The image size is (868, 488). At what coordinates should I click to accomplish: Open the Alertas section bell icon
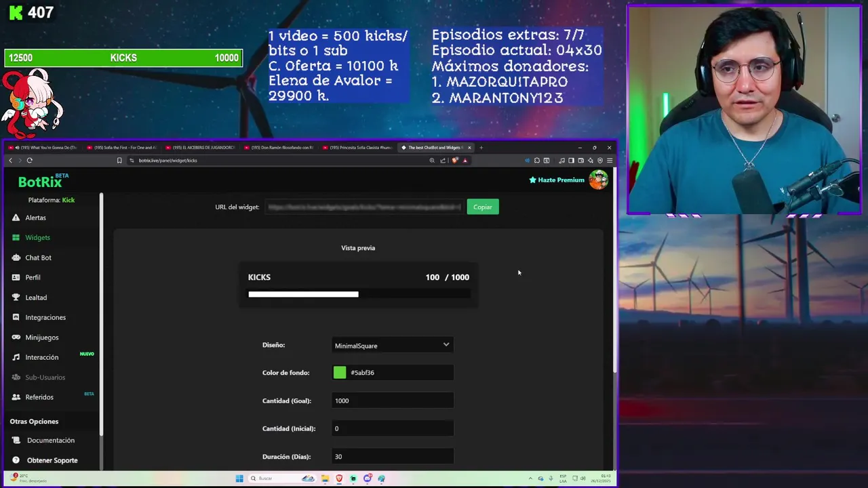pos(16,218)
